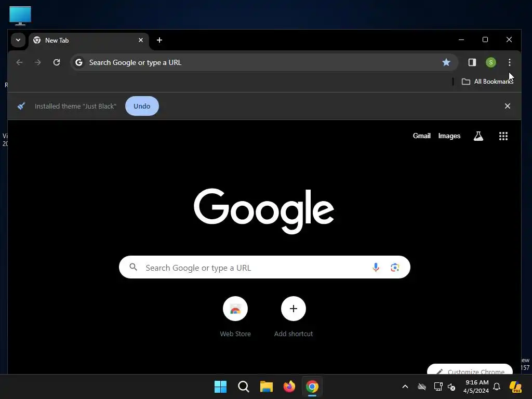This screenshot has height=399, width=532.
Task: Bookmark this tab with star icon
Action: (446, 62)
